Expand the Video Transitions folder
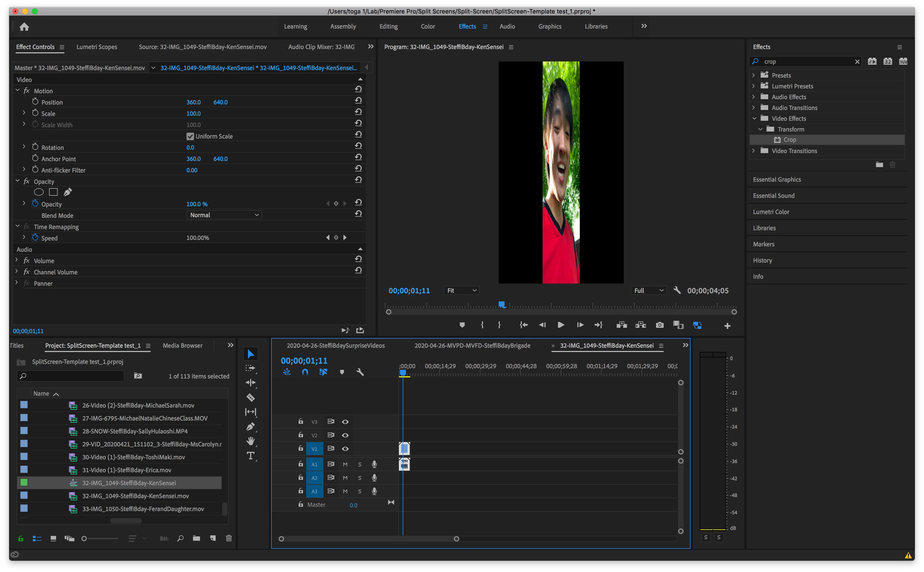 [x=753, y=151]
